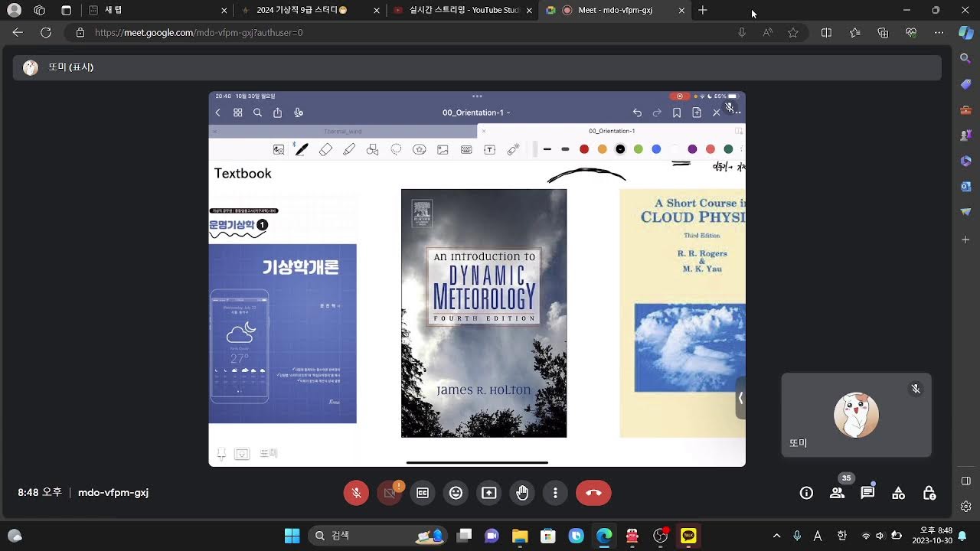Image resolution: width=980 pixels, height=551 pixels.
Task: Select the pen tool in shared notes toolbar
Action: pyautogui.click(x=302, y=149)
